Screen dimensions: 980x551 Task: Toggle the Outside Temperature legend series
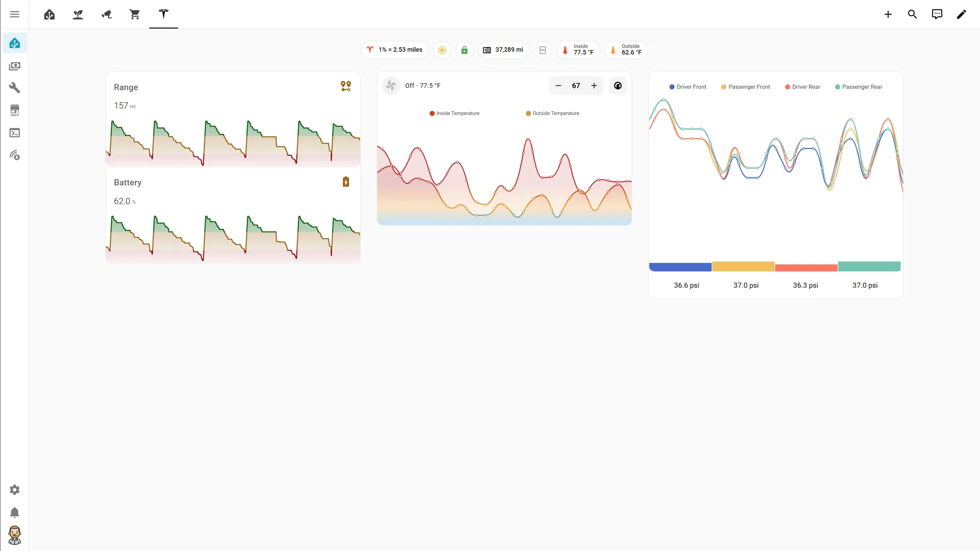[x=552, y=113]
